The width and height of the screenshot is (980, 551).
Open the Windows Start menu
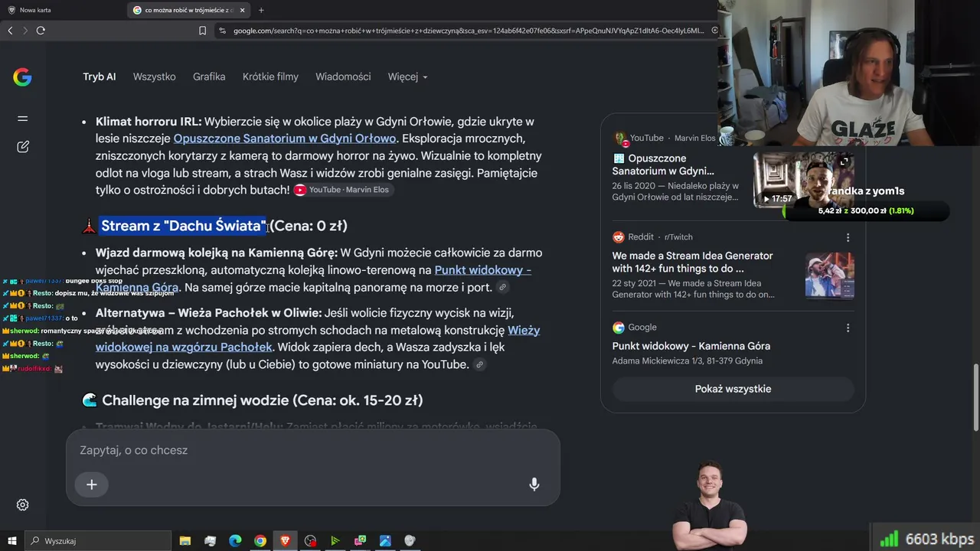coord(12,541)
